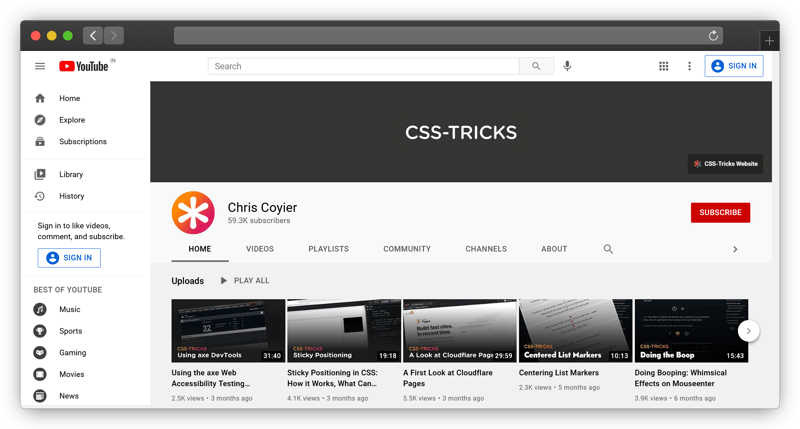This screenshot has width=800, height=429.
Task: Switch to the CHANNELS tab
Action: pyautogui.click(x=486, y=249)
